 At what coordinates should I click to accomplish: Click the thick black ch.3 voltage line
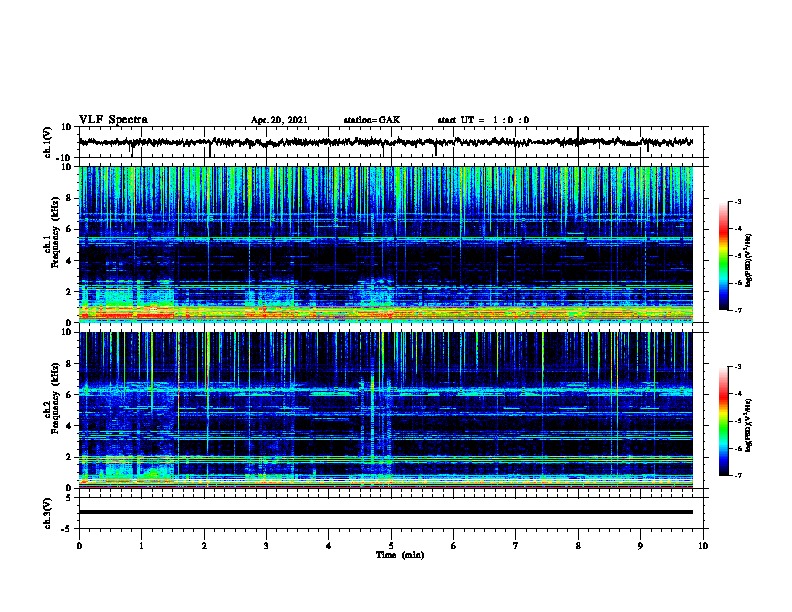[x=386, y=512]
